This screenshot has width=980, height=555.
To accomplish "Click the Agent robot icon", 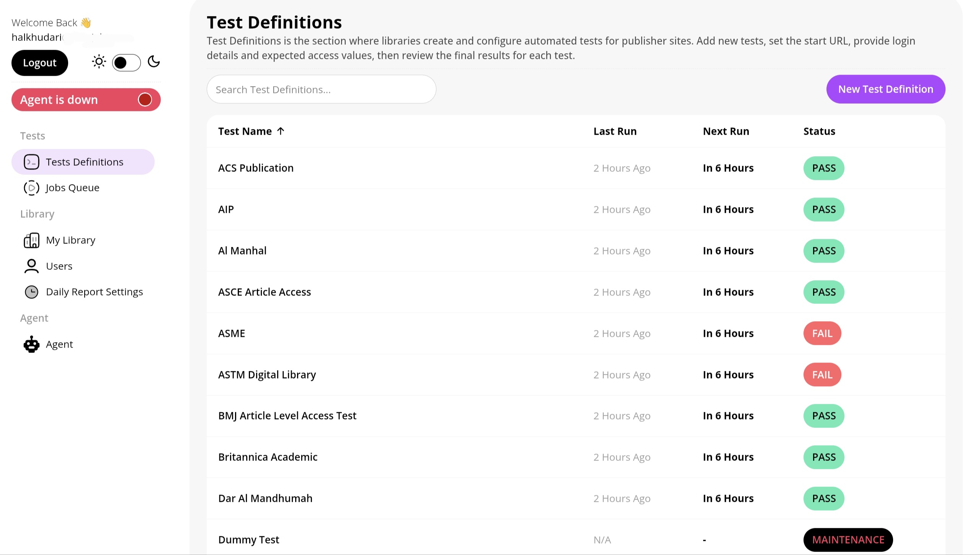I will (x=31, y=344).
